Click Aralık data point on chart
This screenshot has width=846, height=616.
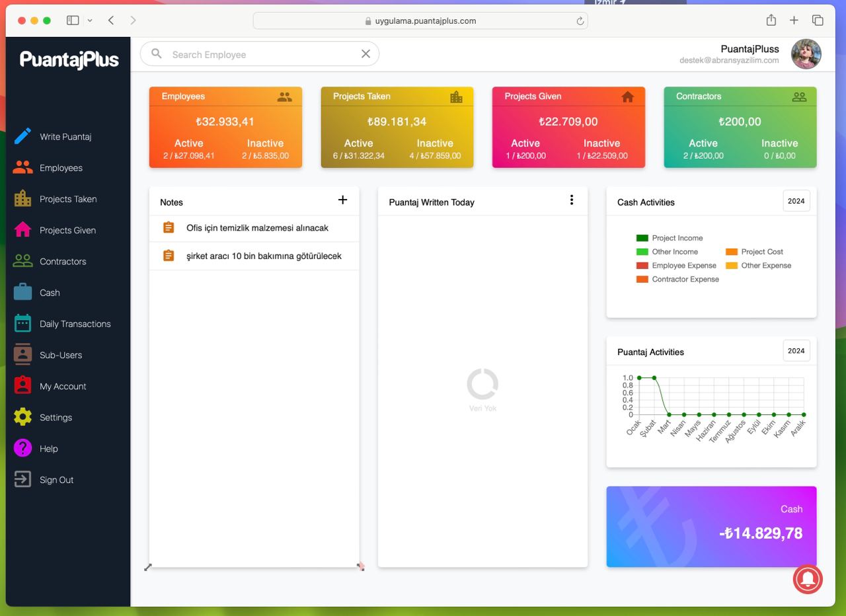[804, 414]
